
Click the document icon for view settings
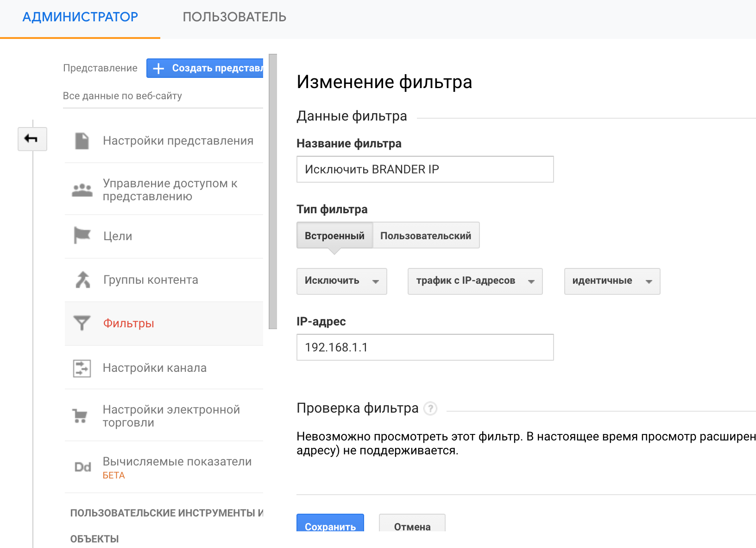click(82, 141)
